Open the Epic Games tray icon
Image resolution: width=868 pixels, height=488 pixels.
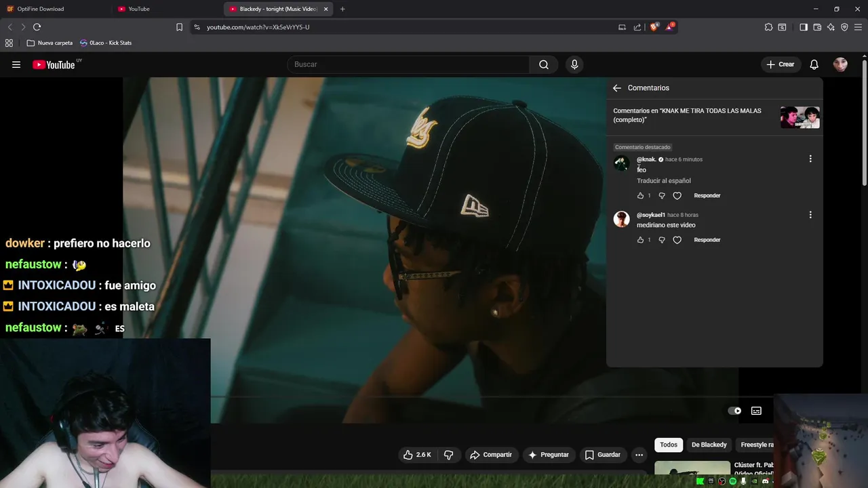coord(711,481)
